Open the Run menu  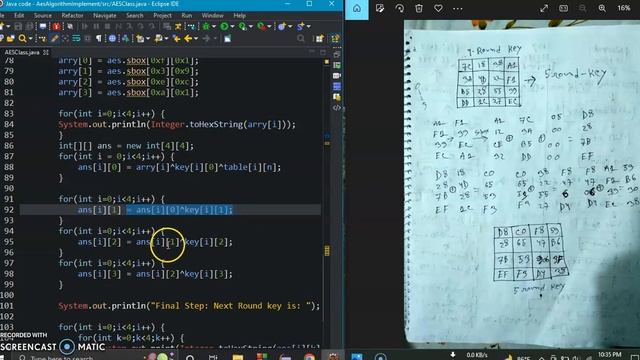point(187,16)
